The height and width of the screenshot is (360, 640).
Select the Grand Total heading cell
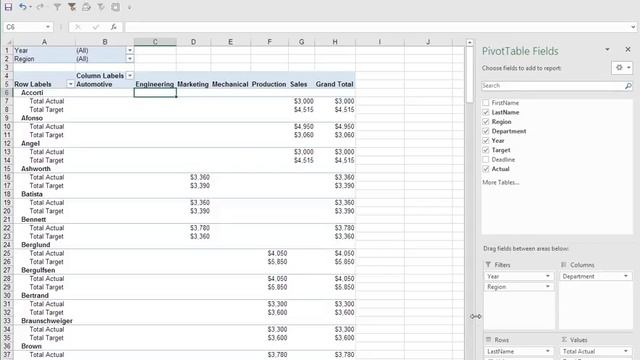pyautogui.click(x=334, y=84)
